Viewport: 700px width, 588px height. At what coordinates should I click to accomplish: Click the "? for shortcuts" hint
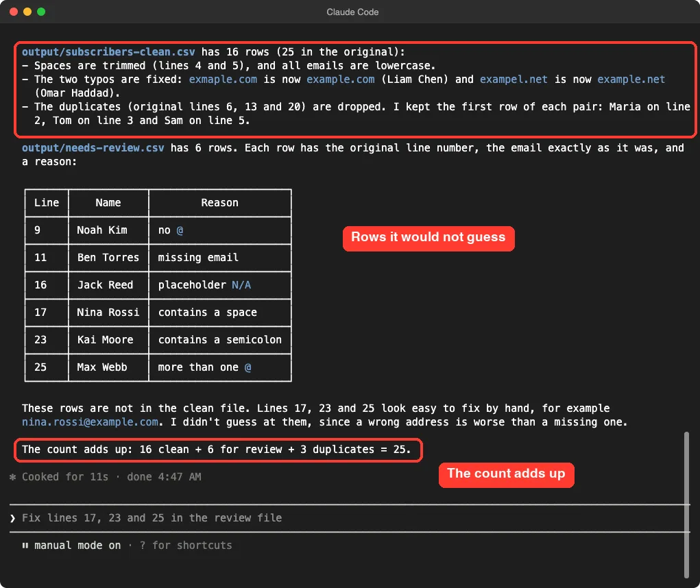click(185, 546)
